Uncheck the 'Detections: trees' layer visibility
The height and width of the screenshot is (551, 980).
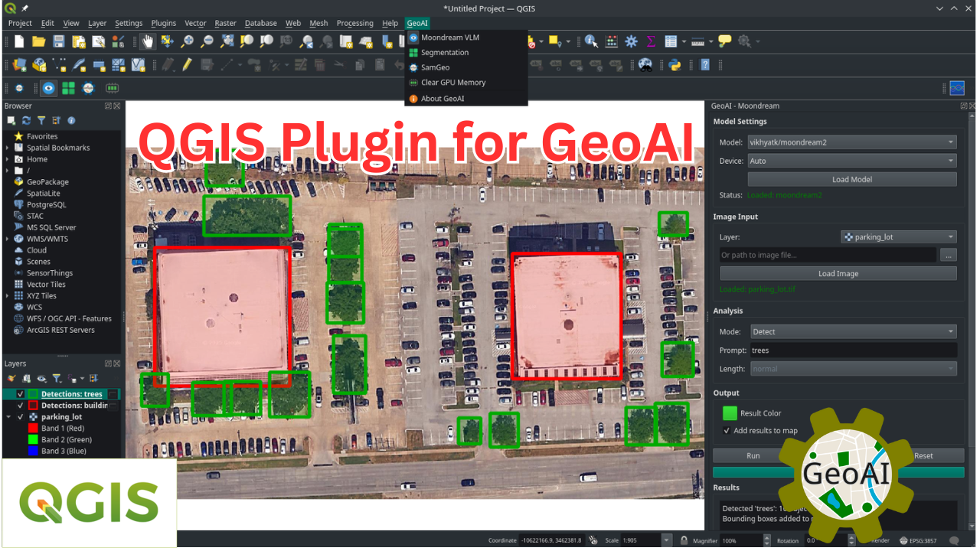[x=20, y=393]
